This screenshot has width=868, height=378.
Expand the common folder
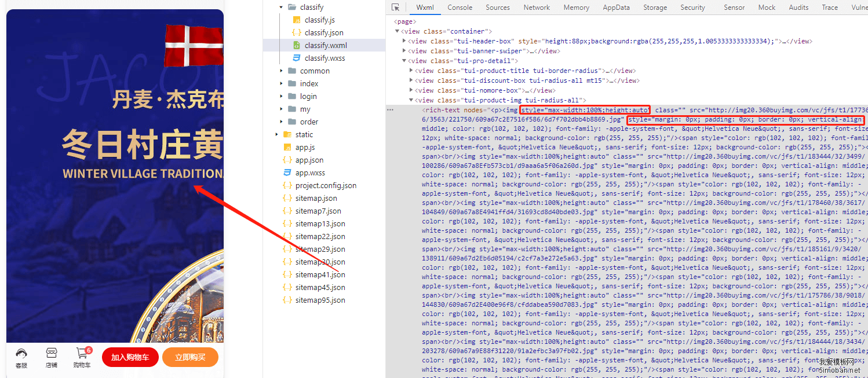coord(281,71)
